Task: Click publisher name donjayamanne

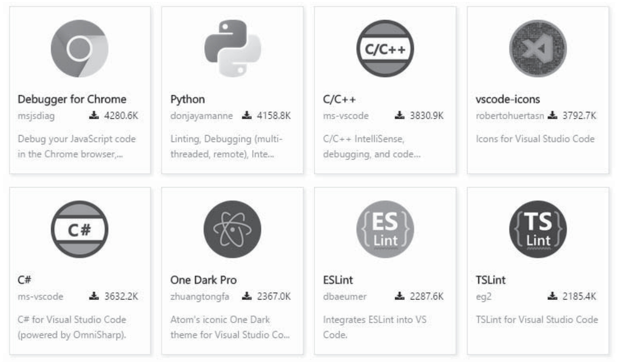Action: (202, 116)
